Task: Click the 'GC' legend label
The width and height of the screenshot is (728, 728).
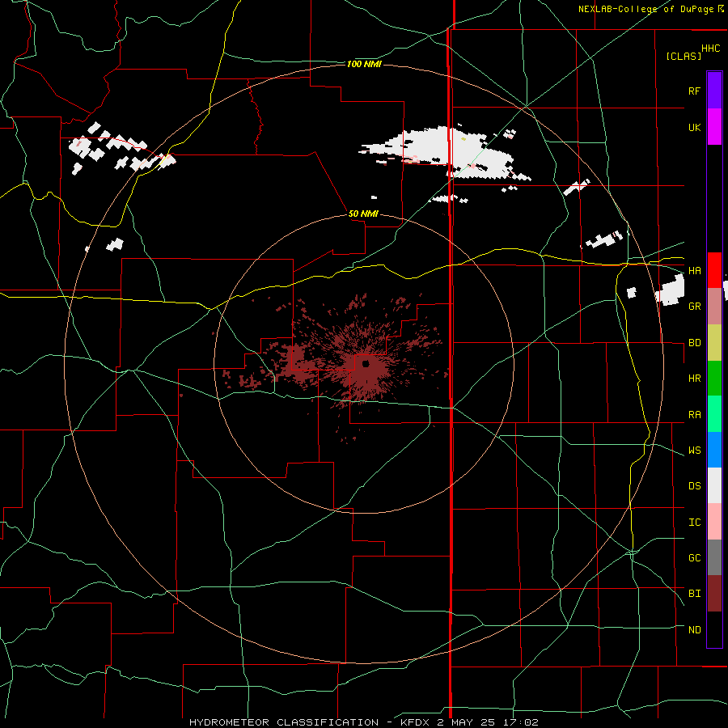Action: pyautogui.click(x=694, y=558)
